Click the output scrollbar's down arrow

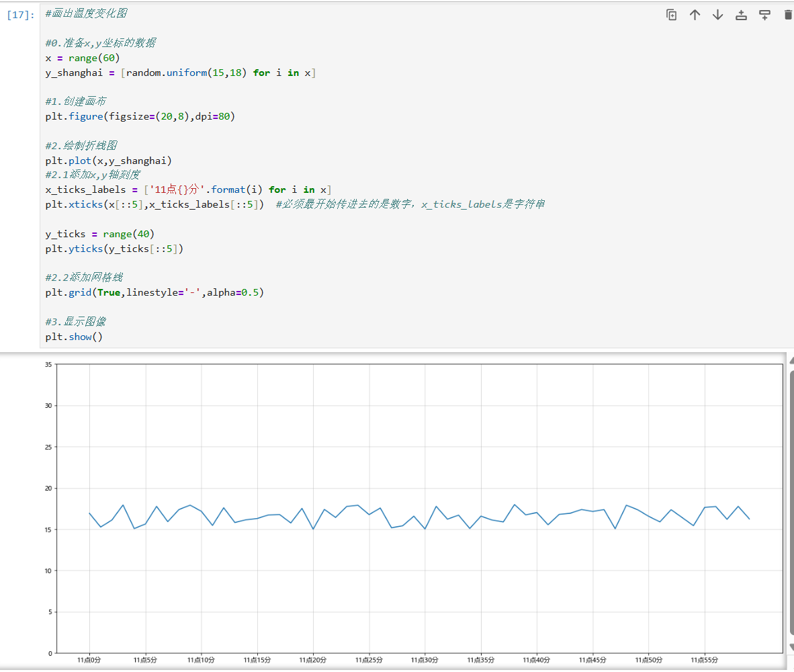(791, 647)
